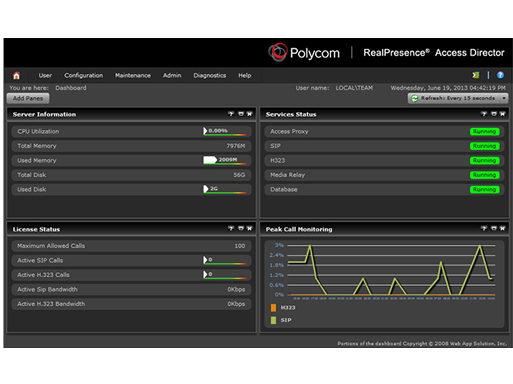This screenshot has height=384, width=513.
Task: Click the Maximum Allowed Calls value 100
Action: tap(240, 246)
